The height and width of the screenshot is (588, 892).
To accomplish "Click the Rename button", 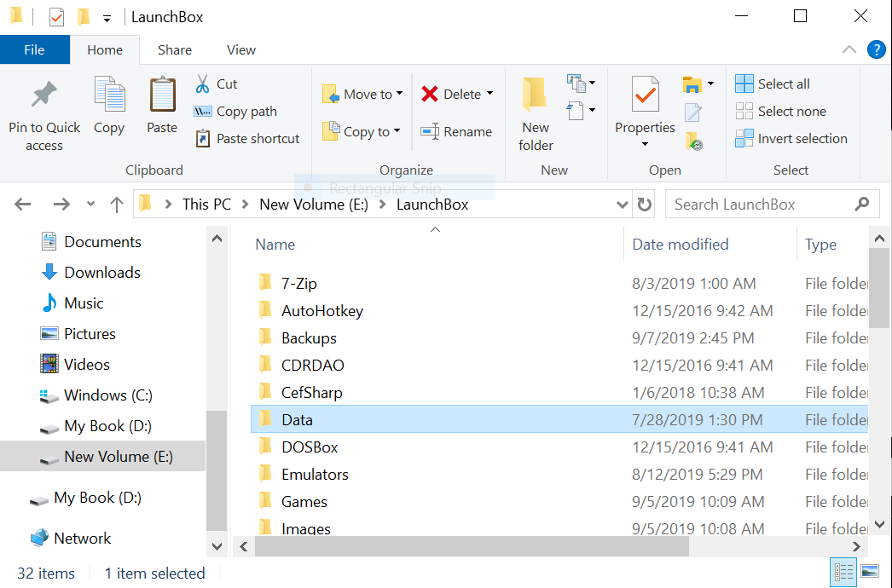I will point(456,131).
